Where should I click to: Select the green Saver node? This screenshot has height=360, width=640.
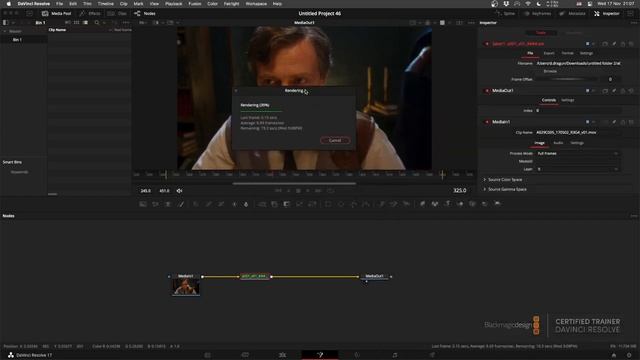click(255, 276)
